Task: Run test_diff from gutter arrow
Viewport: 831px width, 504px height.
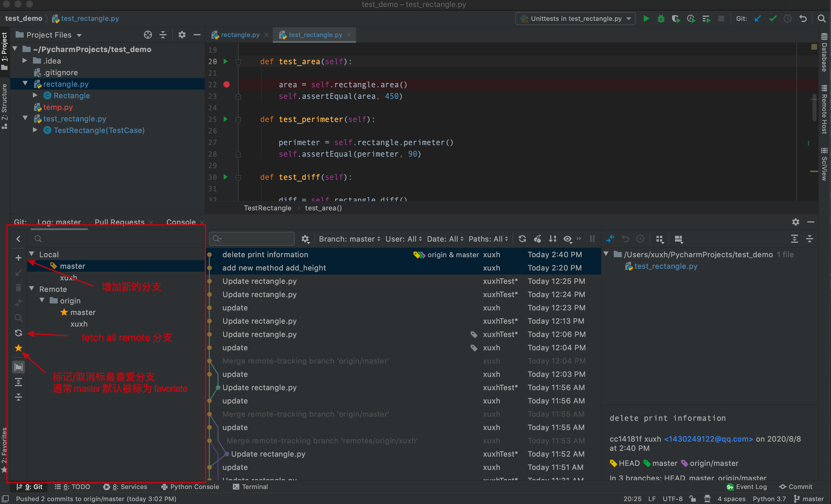Action: [x=226, y=177]
